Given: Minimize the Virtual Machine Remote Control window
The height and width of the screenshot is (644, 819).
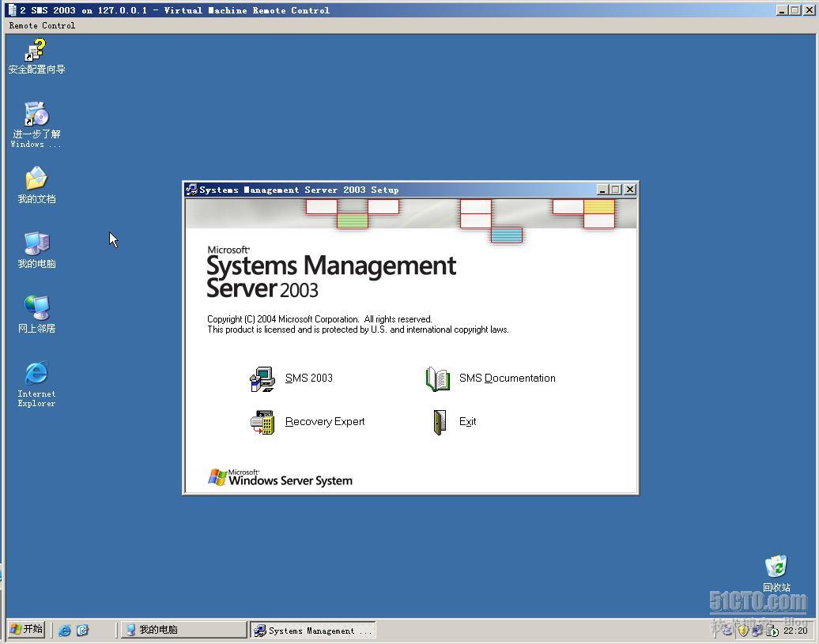Looking at the screenshot, I should click(781, 10).
